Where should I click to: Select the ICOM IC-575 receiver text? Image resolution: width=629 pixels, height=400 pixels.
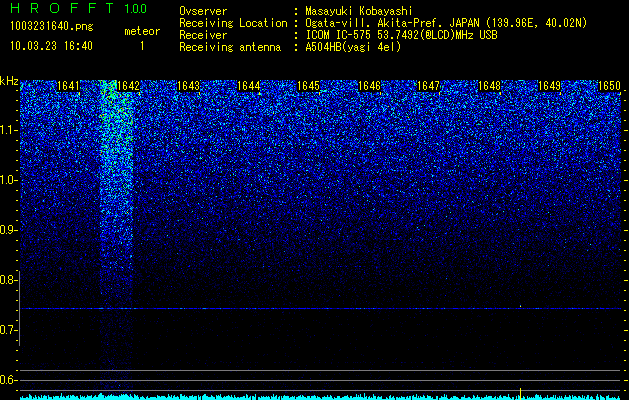(x=401, y=35)
